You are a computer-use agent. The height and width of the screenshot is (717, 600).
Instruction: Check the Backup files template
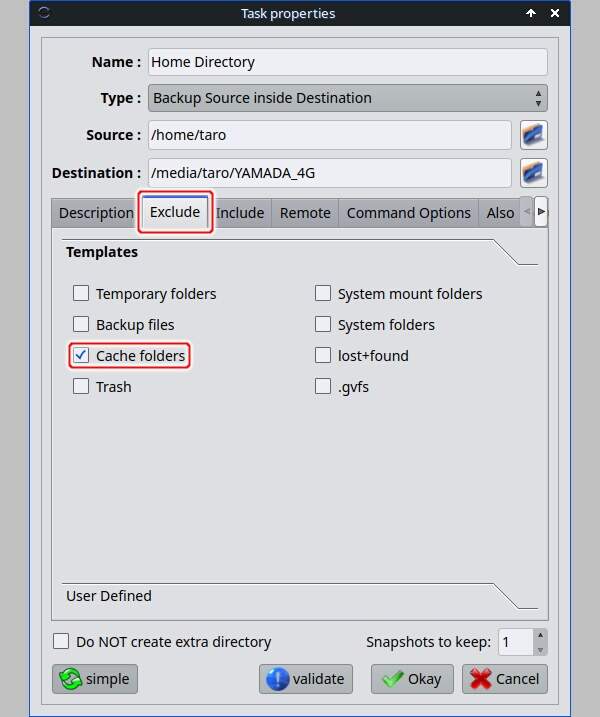point(81,325)
